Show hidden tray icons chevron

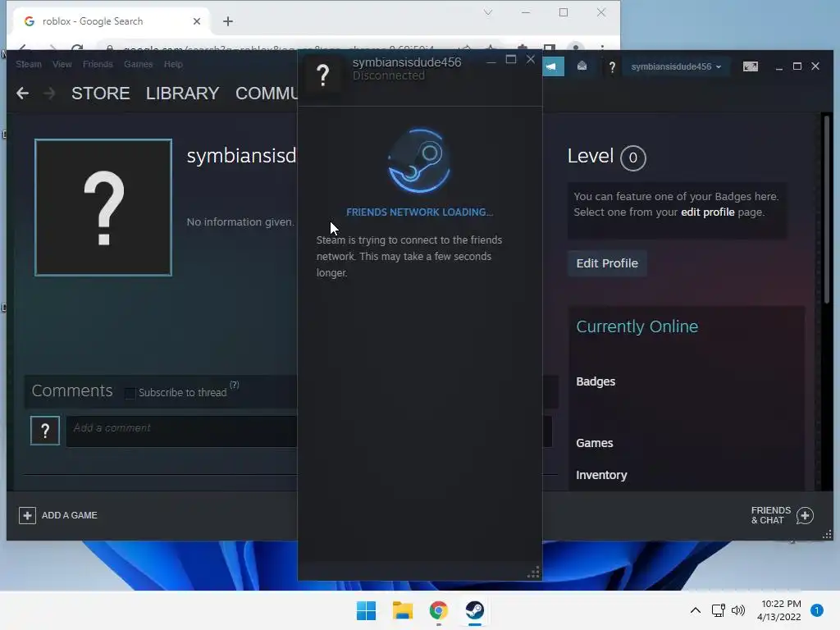click(x=696, y=610)
